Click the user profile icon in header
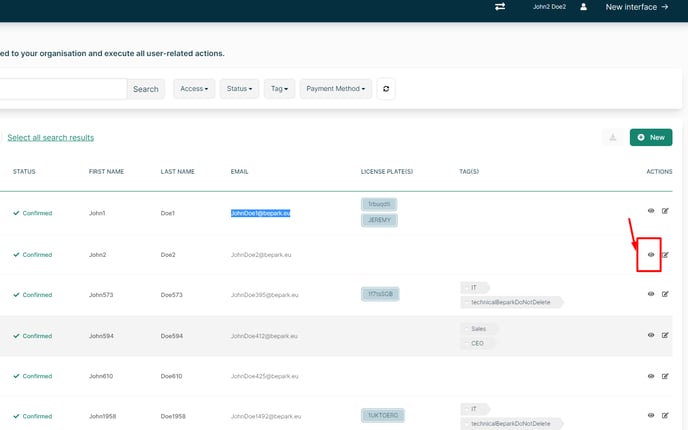 point(584,7)
